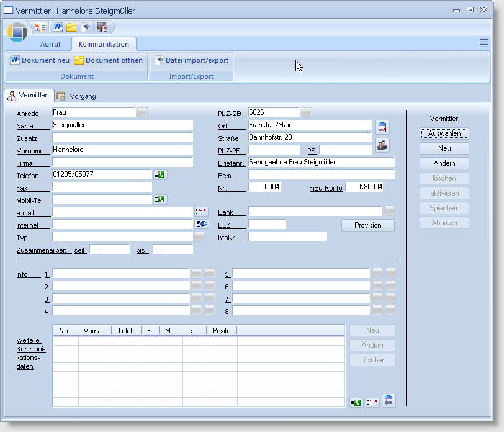
Task: Switch to the Aufruf ribbon tab
Action: click(50, 44)
